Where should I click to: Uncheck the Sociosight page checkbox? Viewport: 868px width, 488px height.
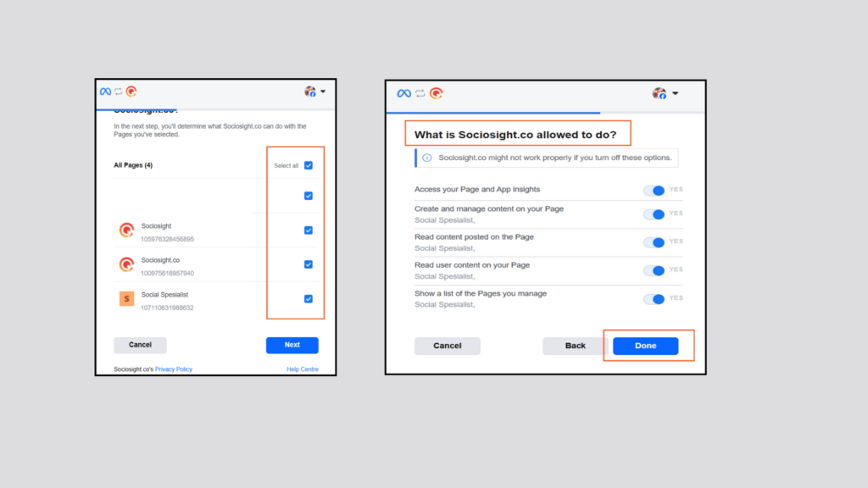coord(309,230)
